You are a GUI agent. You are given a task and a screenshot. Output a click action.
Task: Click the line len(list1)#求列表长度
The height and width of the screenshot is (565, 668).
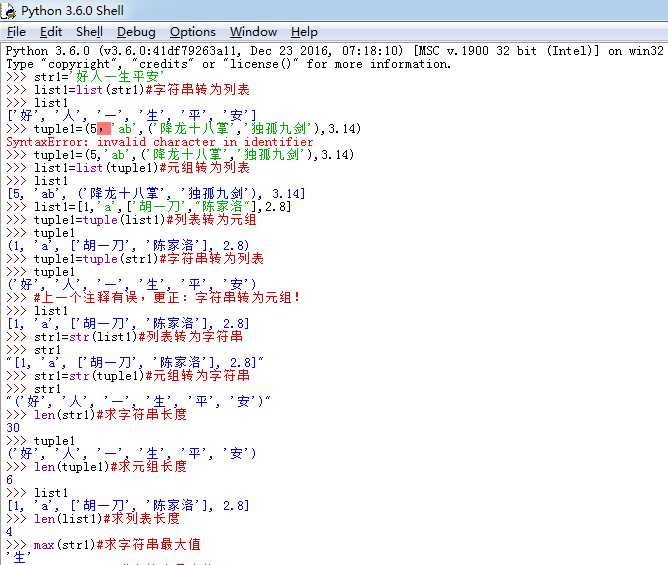107,519
